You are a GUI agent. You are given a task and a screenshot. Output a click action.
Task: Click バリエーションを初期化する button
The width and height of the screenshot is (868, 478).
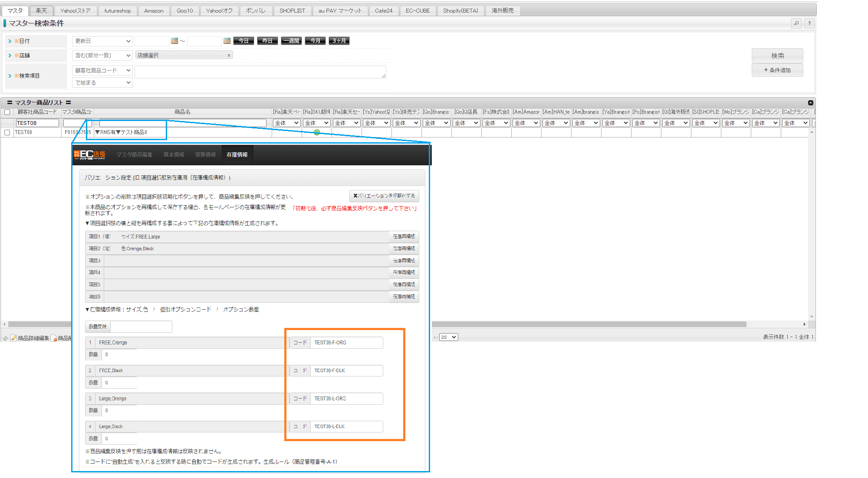[384, 196]
